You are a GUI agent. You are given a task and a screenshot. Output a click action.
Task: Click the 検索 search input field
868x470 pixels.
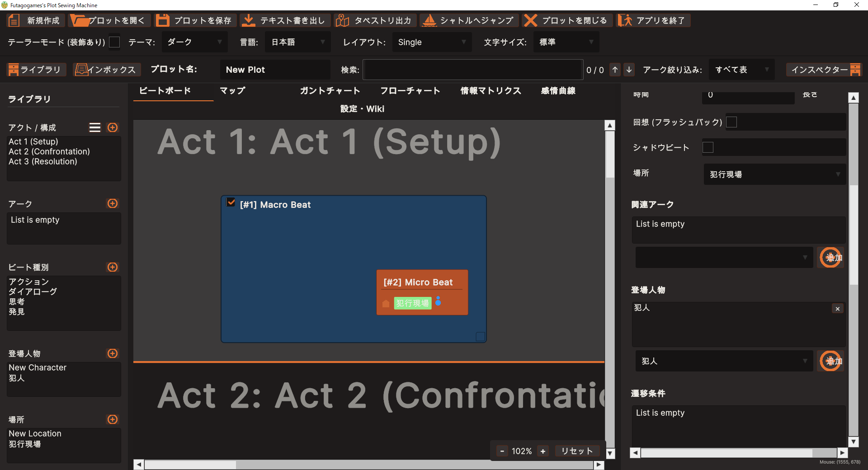(473, 70)
